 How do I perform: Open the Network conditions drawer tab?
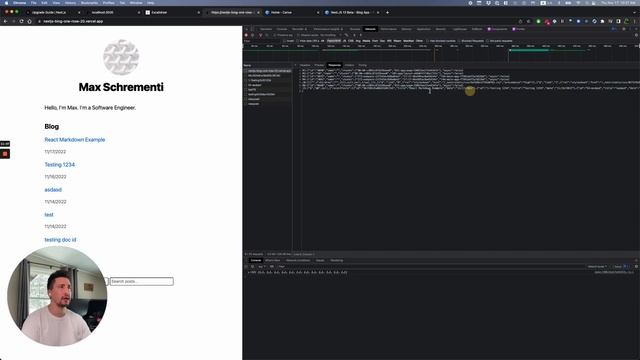(298, 260)
